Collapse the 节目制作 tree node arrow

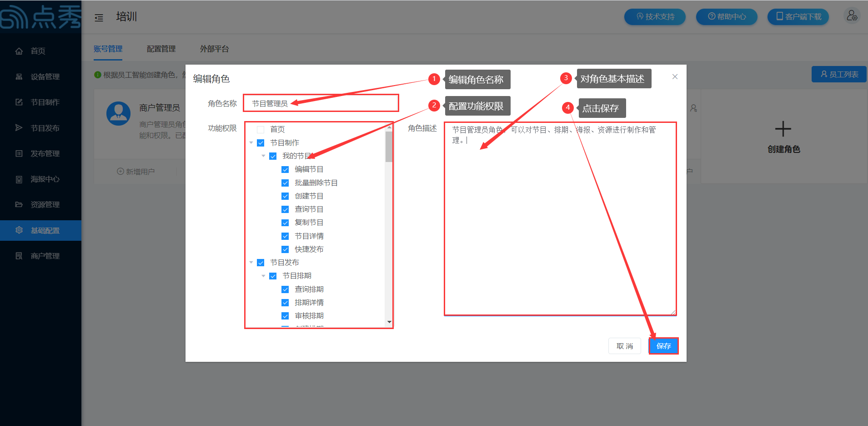point(251,143)
